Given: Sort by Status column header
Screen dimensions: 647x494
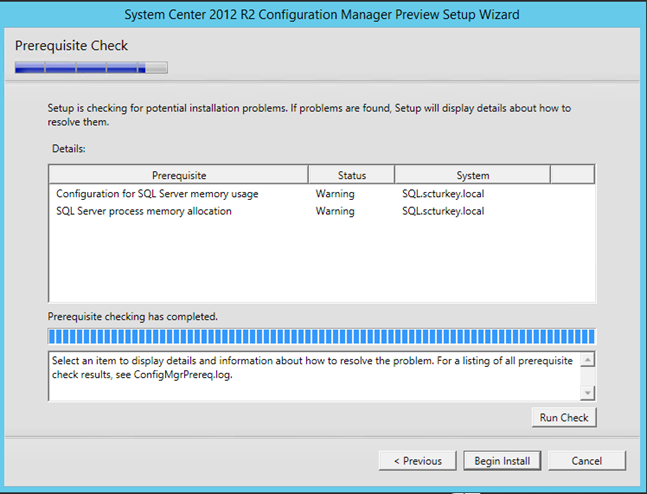Looking at the screenshot, I should pos(352,175).
